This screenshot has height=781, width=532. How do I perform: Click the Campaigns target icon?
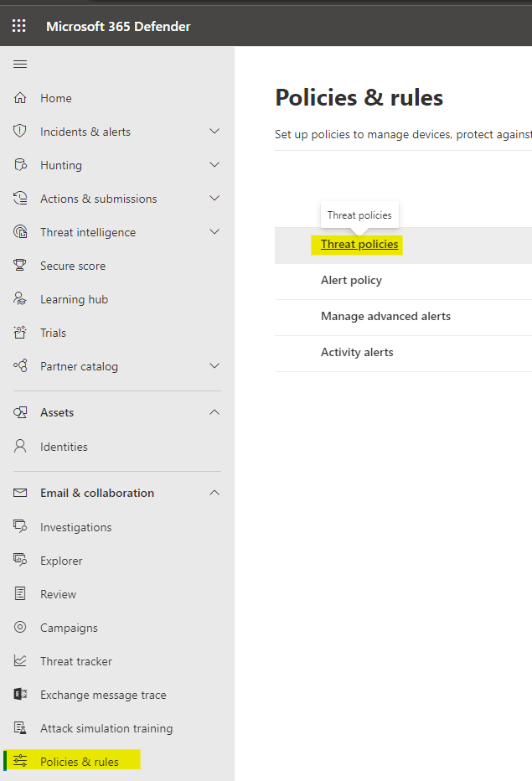click(x=20, y=627)
